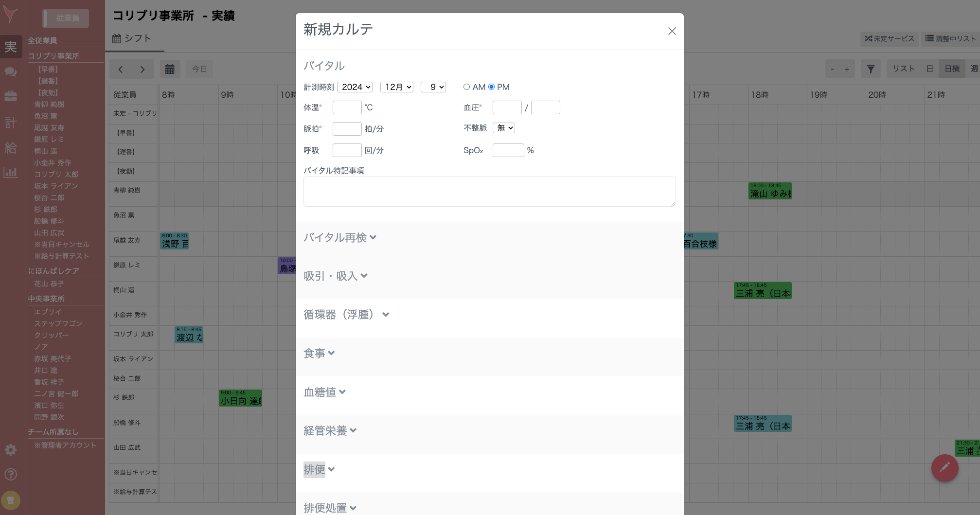Switch to 日横 view
This screenshot has width=980, height=515.
952,69
